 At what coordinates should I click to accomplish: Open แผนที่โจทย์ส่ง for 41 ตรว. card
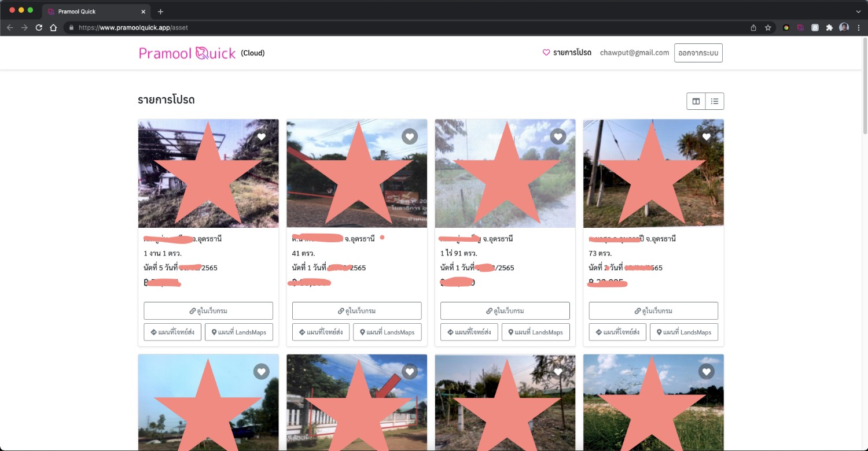[x=321, y=332]
